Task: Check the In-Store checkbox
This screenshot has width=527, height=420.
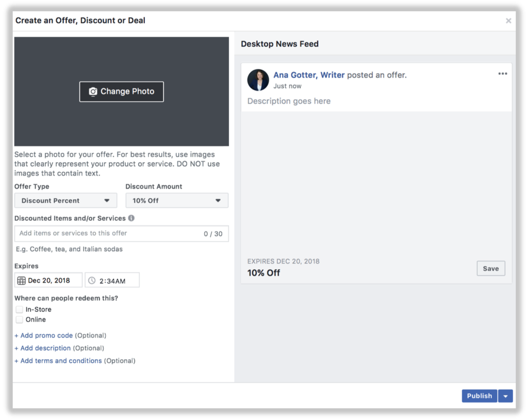Action: tap(20, 309)
